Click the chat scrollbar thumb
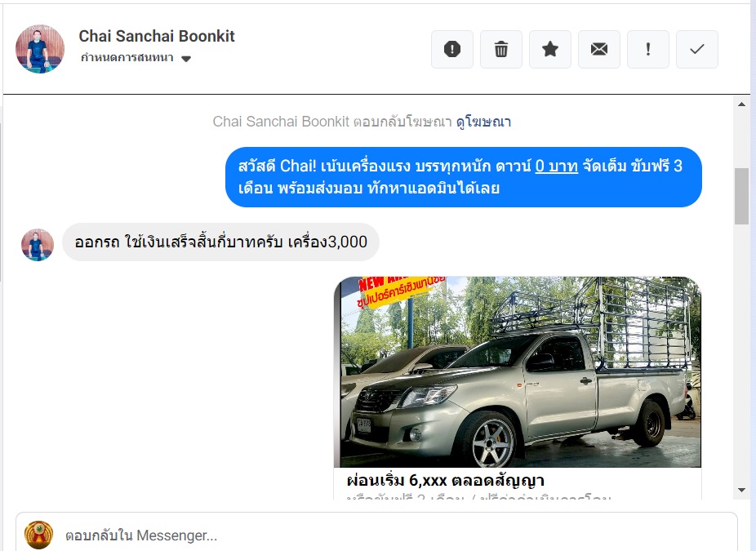 pos(741,196)
